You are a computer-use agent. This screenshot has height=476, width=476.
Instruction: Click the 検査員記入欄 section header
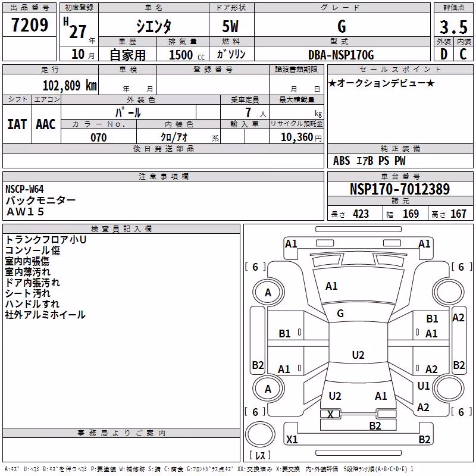pos(121,228)
